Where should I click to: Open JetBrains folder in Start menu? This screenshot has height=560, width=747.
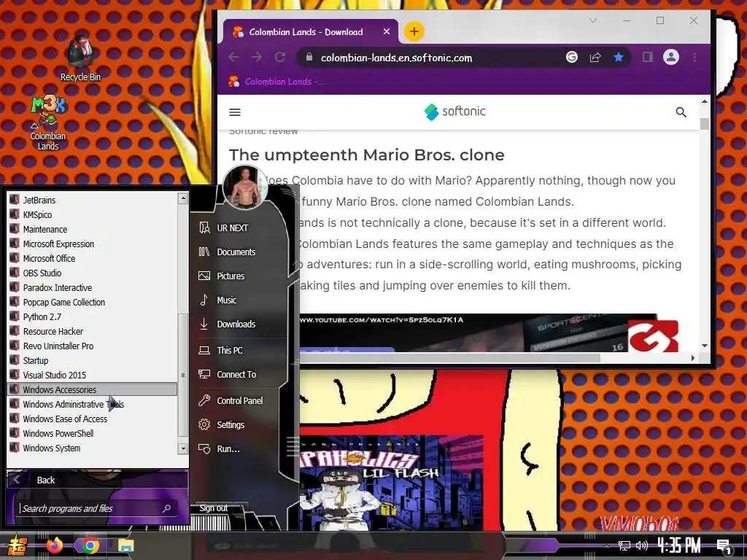[x=93, y=200]
